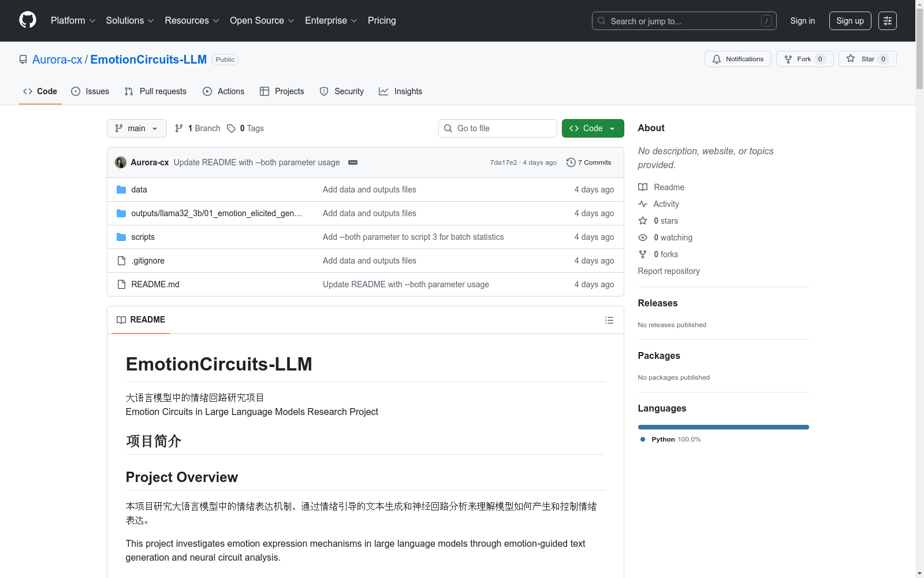Click the scripts folder icon
Viewport: 924px width, 578px height.
(121, 237)
